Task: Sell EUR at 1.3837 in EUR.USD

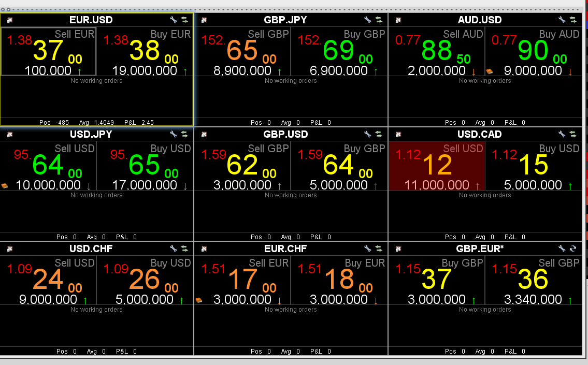Action: [x=48, y=51]
